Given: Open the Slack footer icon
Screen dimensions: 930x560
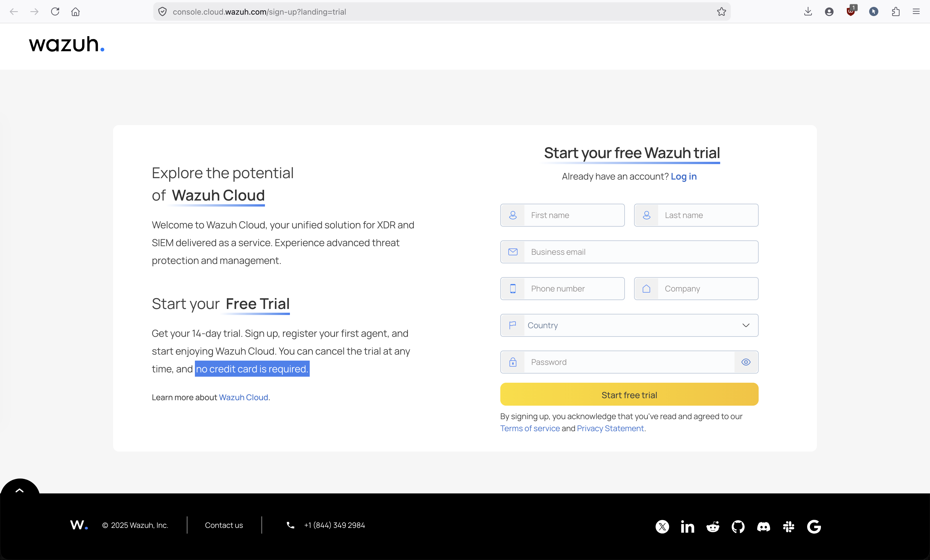Looking at the screenshot, I should tap(788, 526).
